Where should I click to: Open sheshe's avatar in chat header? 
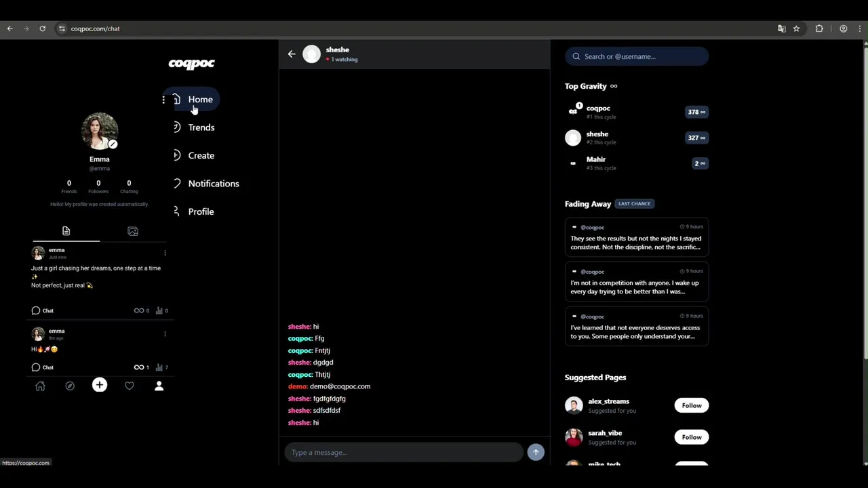[x=311, y=54]
